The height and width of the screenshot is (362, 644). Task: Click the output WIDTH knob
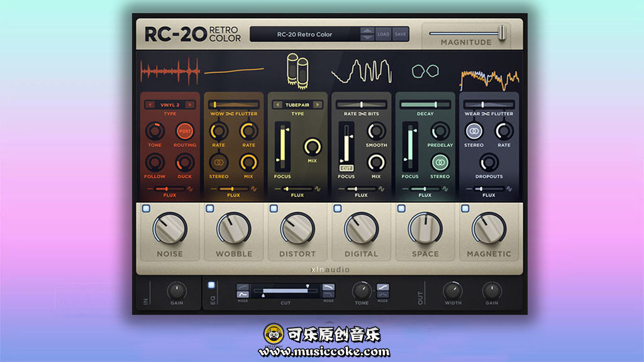453,291
